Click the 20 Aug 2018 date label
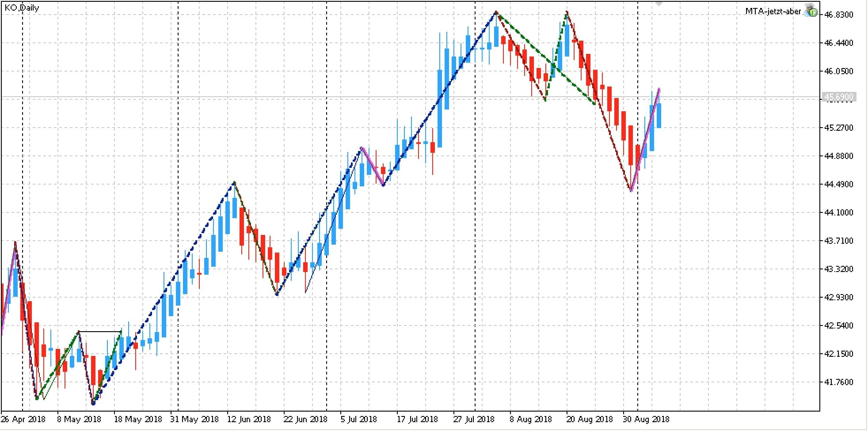Screen dimensions: 868x431 [x=590, y=419]
